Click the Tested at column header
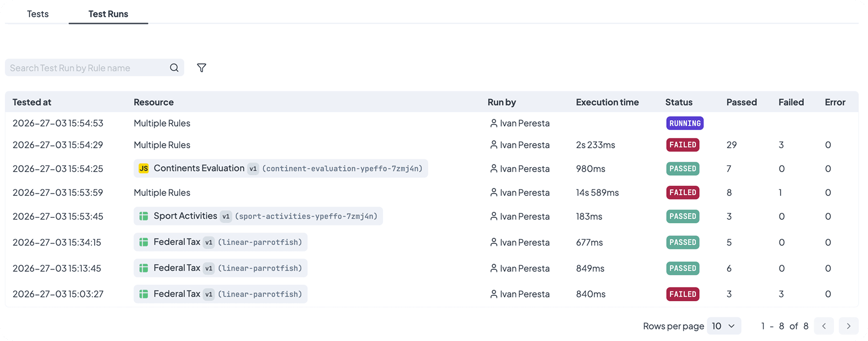Viewport: 868px width, 341px height. point(32,102)
